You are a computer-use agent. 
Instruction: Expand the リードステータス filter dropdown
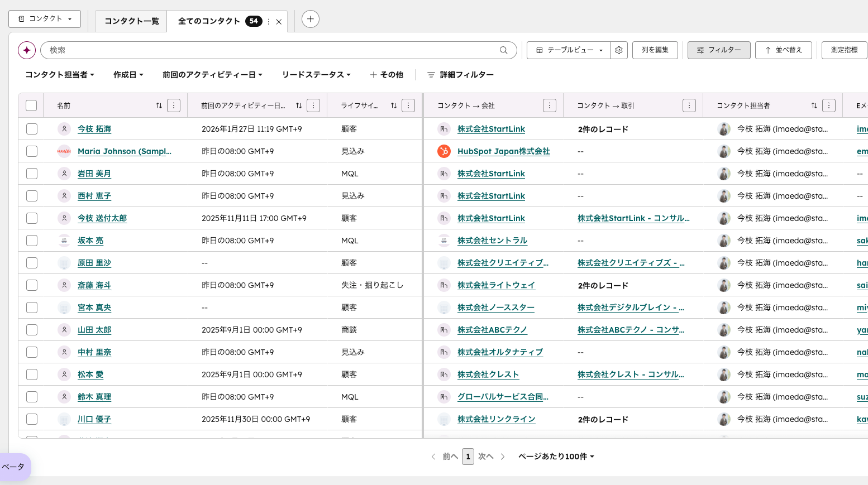316,74
